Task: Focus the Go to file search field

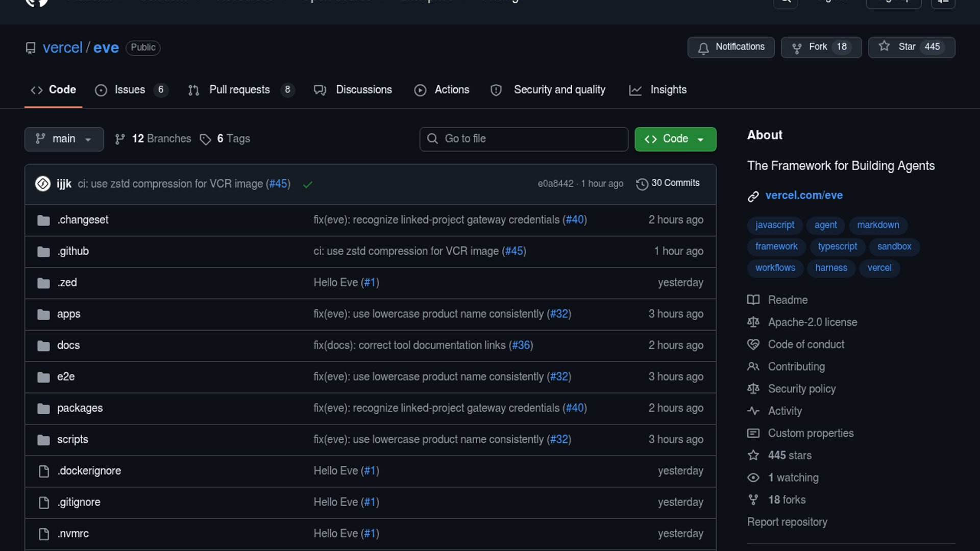Action: (x=524, y=139)
